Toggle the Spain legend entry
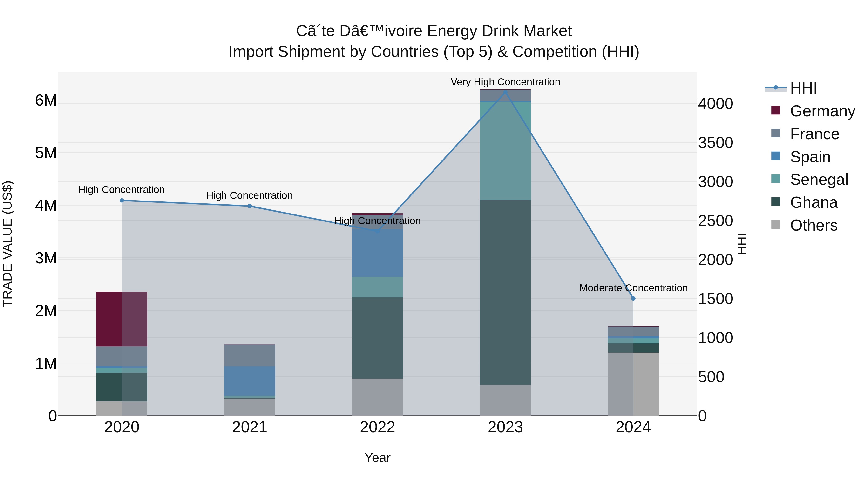Viewport: 868px width, 488px height. click(x=800, y=157)
